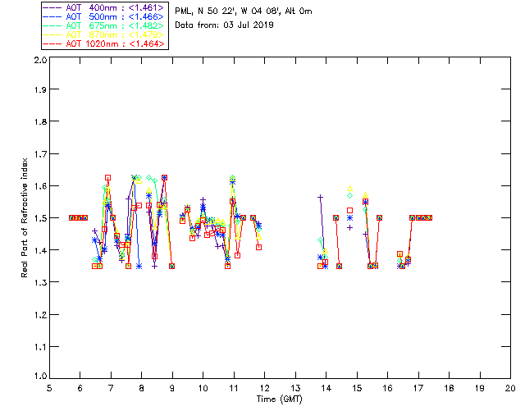525x420 pixels.
Task: Click y-axis tick label 1.2
Action: click(x=40, y=315)
